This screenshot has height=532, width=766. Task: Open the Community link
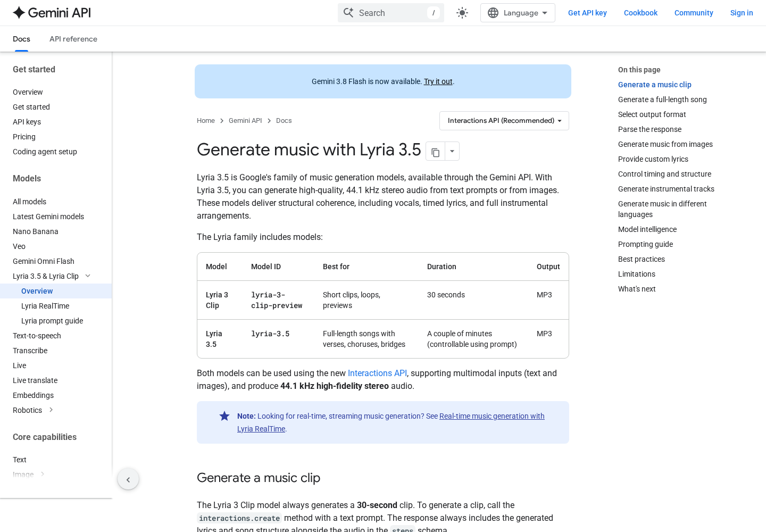coord(694,13)
